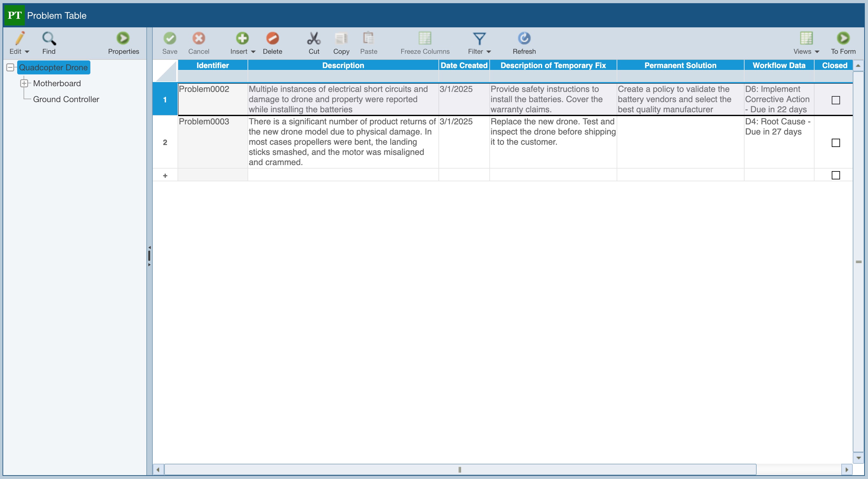Click the vertical scrollbar thumb
Screen dimensions: 868x479
pyautogui.click(x=858, y=262)
